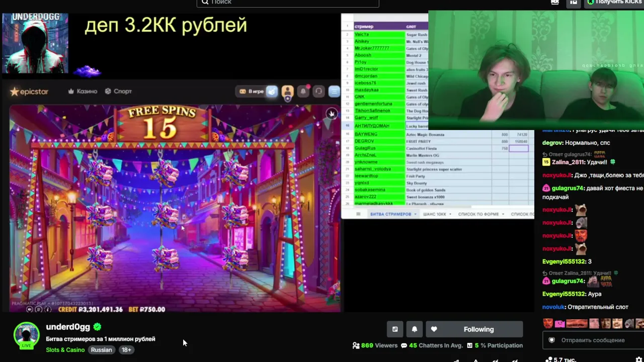The width and height of the screenshot is (644, 362).
Task: Click the heart icon in Following button
Action: [x=434, y=329]
